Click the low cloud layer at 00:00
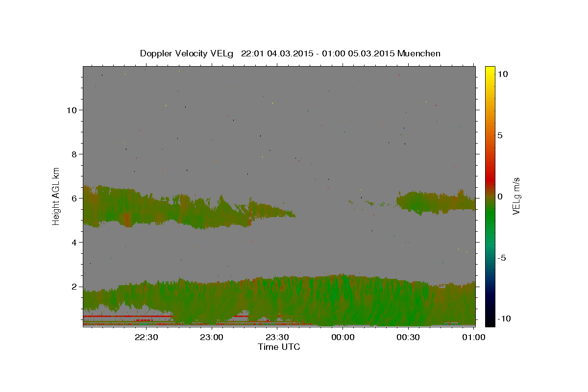Viewport: 588px width, 392px height. (x=343, y=300)
